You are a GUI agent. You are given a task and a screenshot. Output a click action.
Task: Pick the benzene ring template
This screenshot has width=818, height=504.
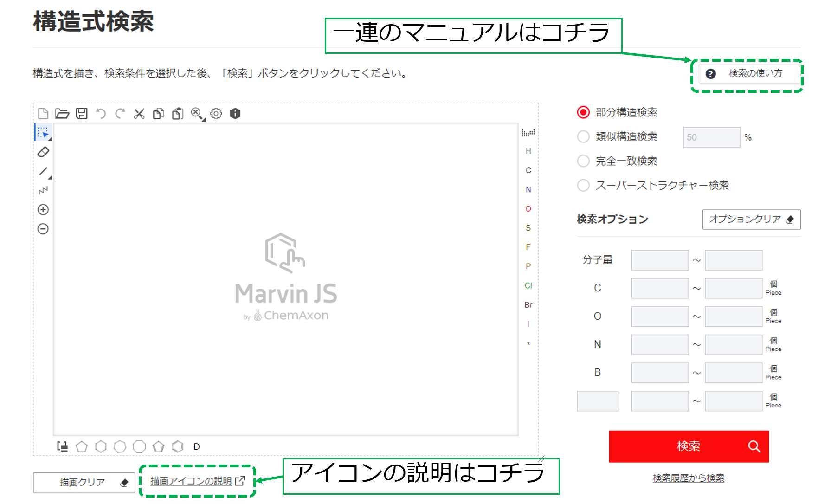click(178, 446)
